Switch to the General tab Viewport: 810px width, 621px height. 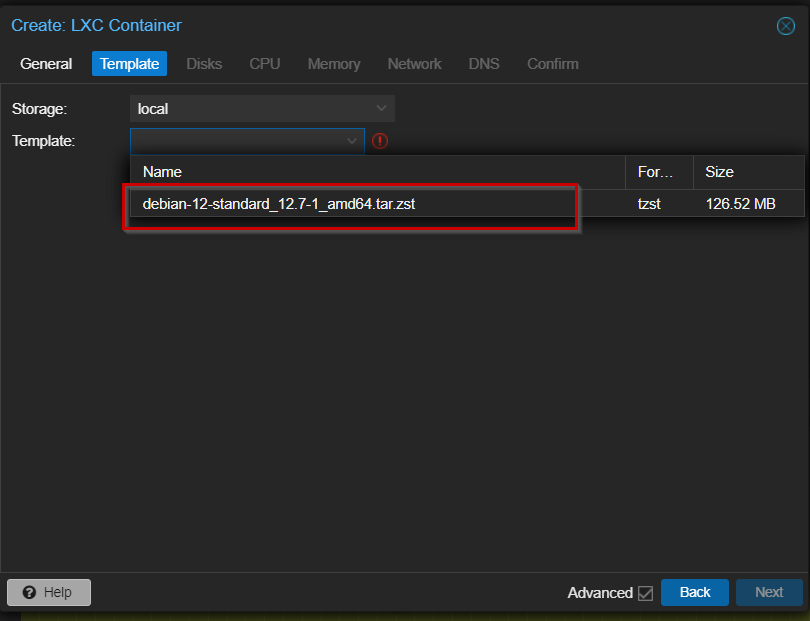point(46,64)
